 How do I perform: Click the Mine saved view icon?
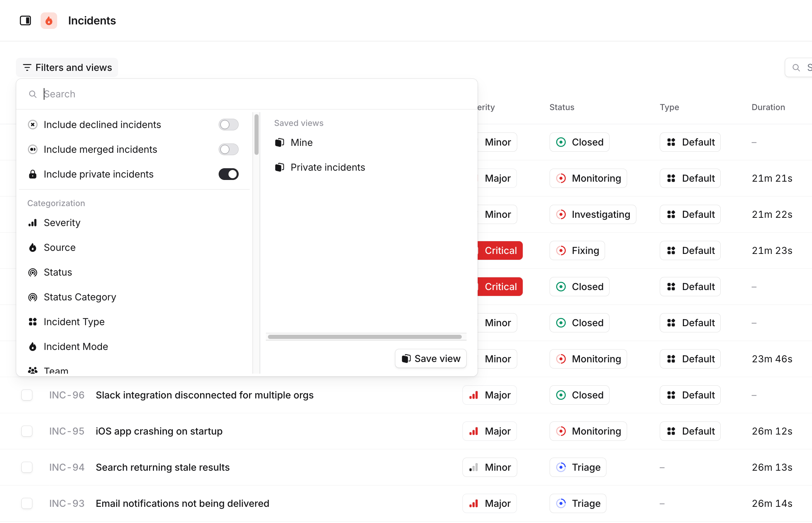pyautogui.click(x=280, y=142)
